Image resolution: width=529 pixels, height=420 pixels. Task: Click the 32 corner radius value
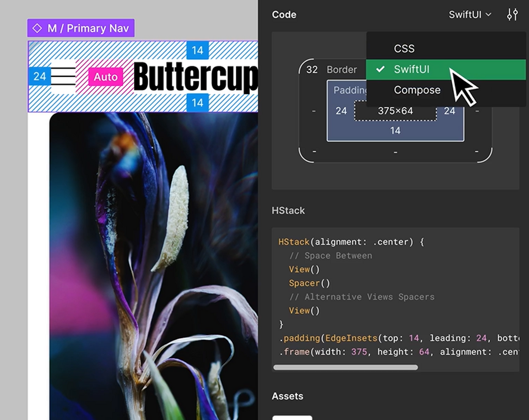(312, 70)
